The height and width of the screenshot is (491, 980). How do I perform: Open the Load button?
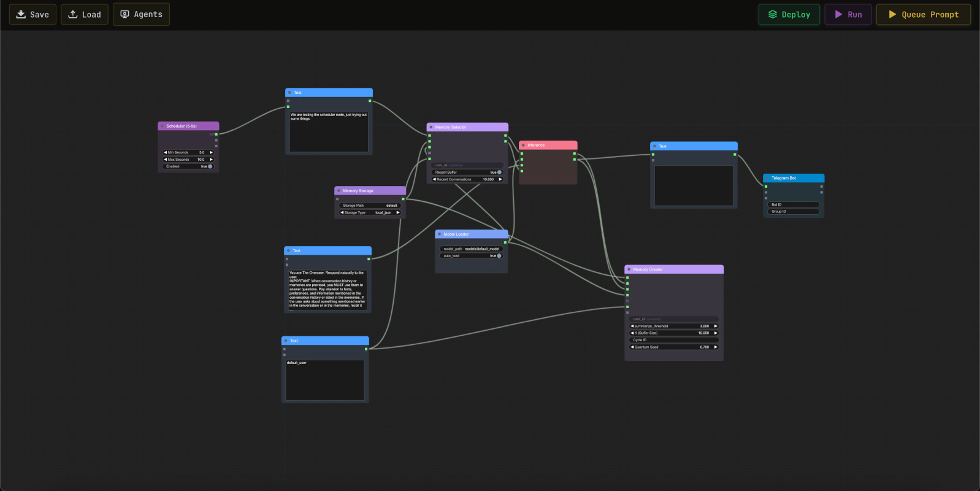[85, 14]
